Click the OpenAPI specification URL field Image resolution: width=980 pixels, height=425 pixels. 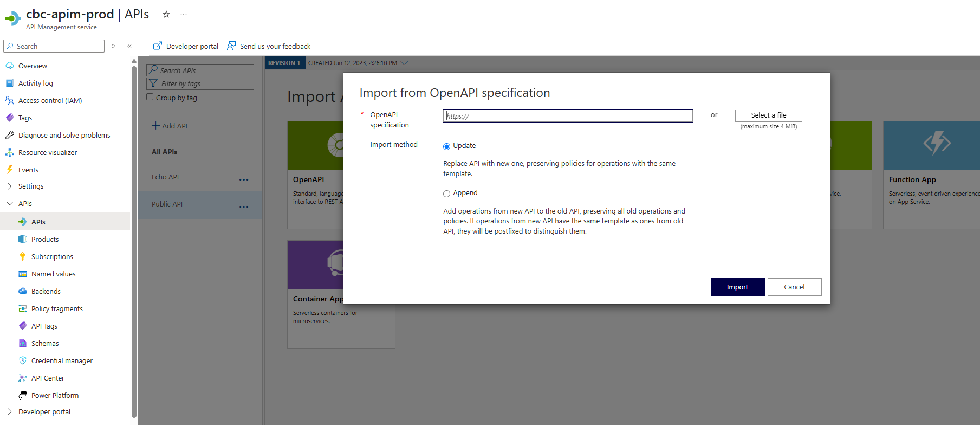(x=567, y=116)
